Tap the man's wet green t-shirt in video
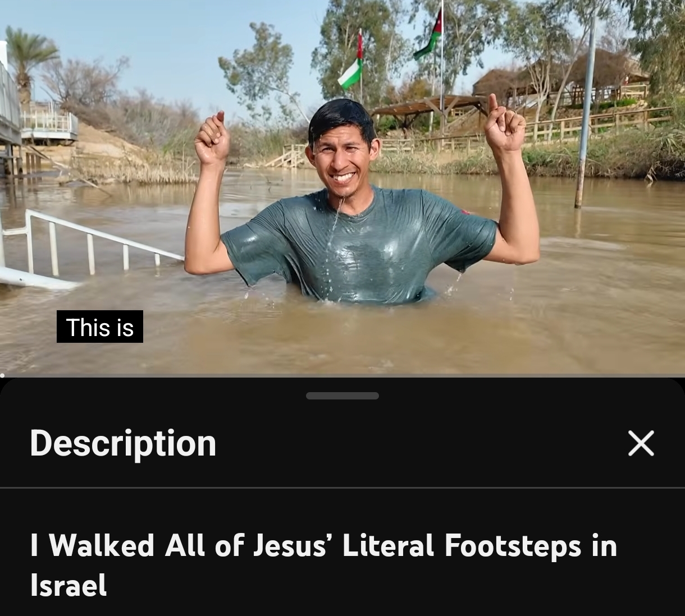The width and height of the screenshot is (685, 616). click(359, 247)
